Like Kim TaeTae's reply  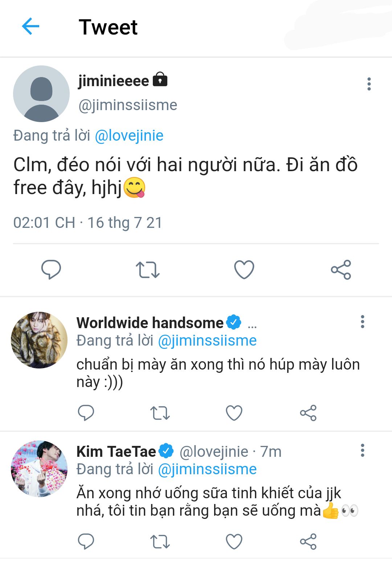click(x=234, y=541)
